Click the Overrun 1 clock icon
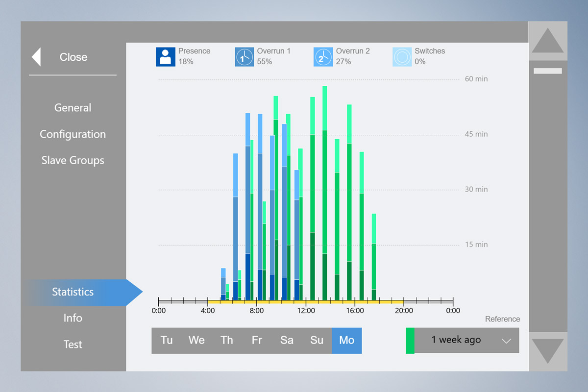The image size is (588, 392). pos(245,57)
